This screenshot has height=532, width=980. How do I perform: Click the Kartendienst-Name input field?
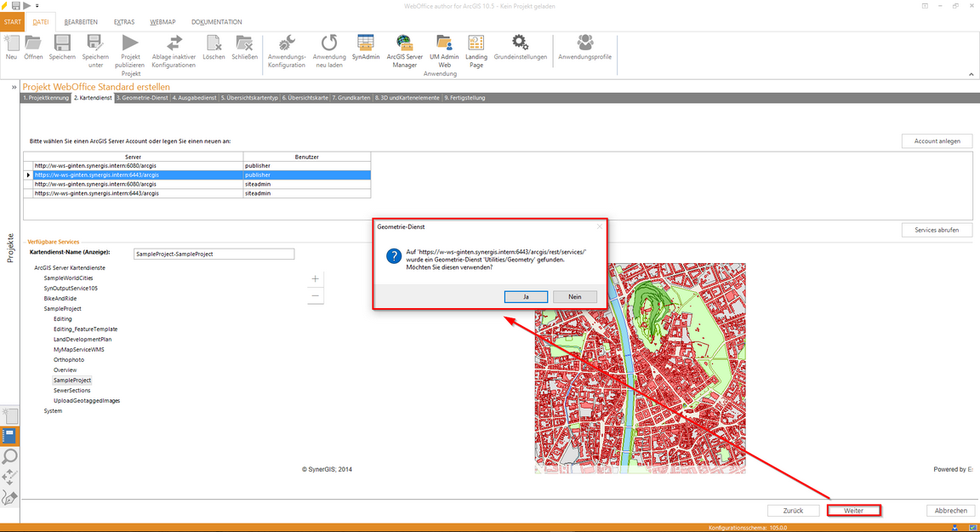pos(214,254)
